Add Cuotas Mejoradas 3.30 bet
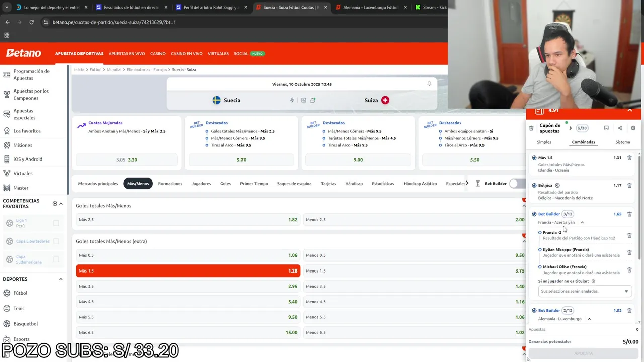The image size is (644, 362). pos(127,160)
